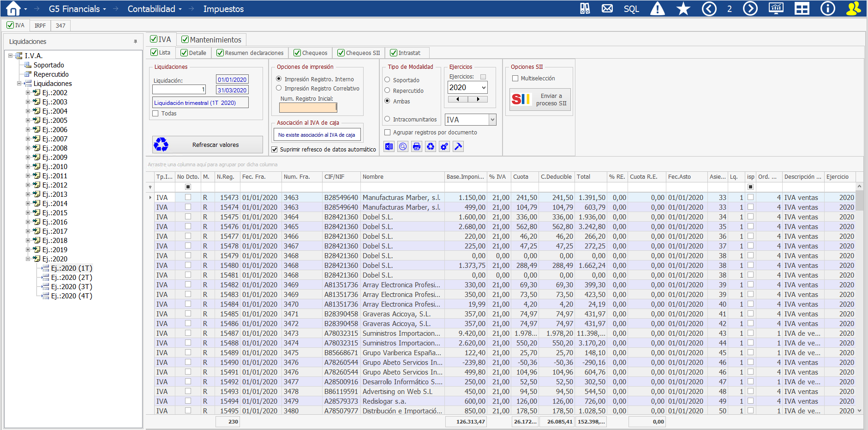Click the printer icon

coord(417,146)
